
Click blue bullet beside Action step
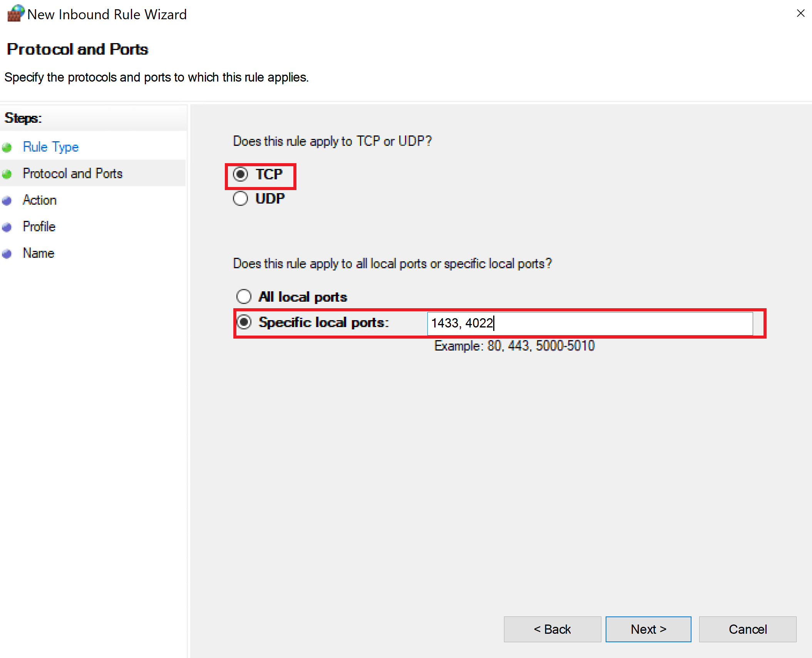(x=7, y=200)
